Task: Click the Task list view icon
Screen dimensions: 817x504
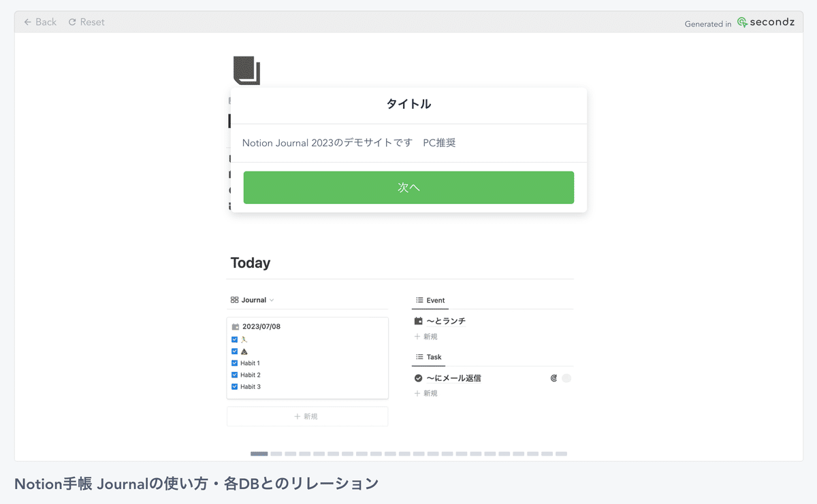Action: [x=420, y=356]
